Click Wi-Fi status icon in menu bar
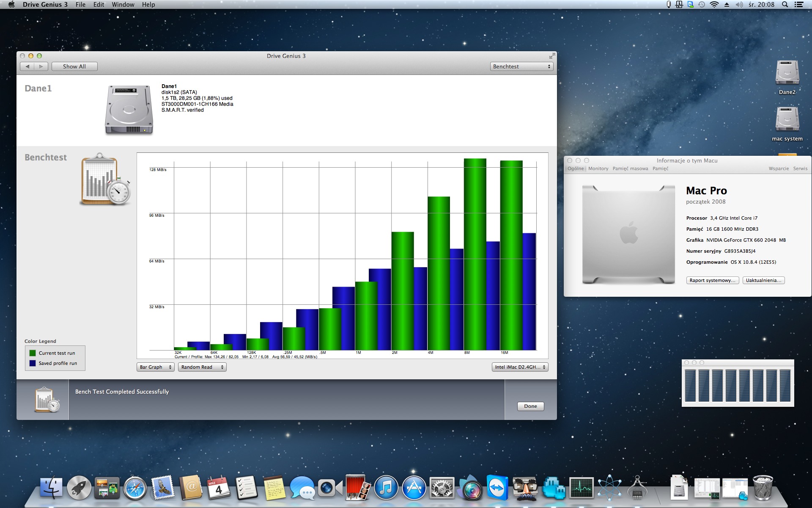 pyautogui.click(x=714, y=5)
